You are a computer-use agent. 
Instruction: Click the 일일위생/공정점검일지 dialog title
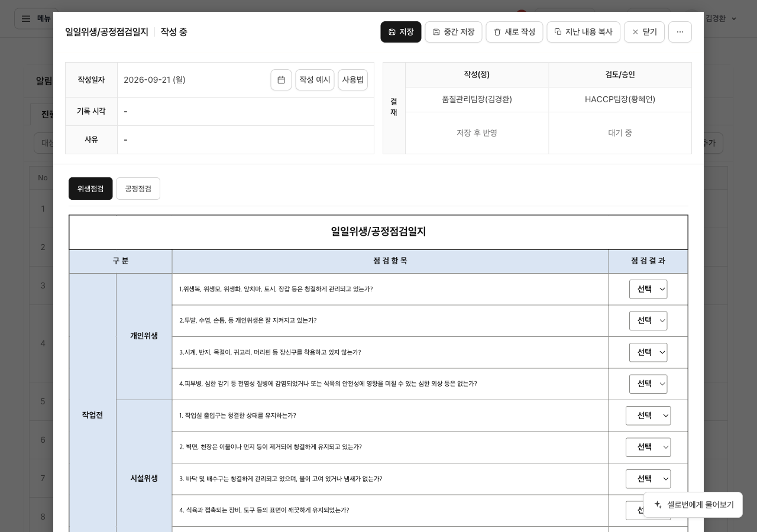point(106,32)
